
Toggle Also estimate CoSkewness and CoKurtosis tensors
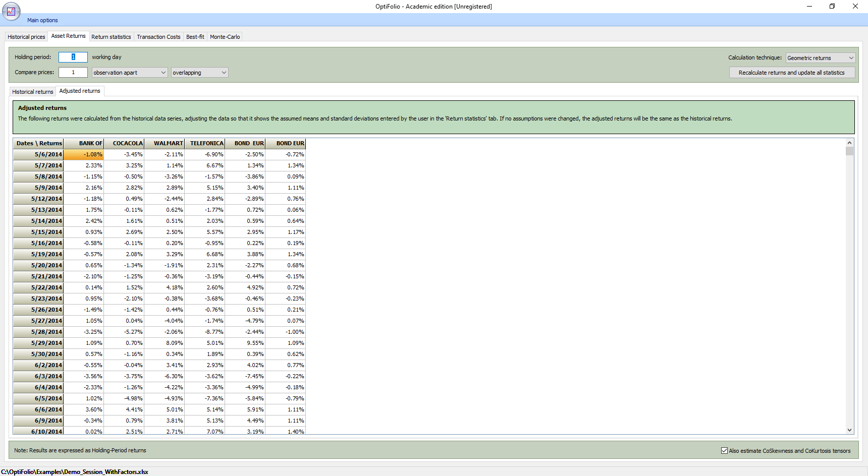coord(724,451)
